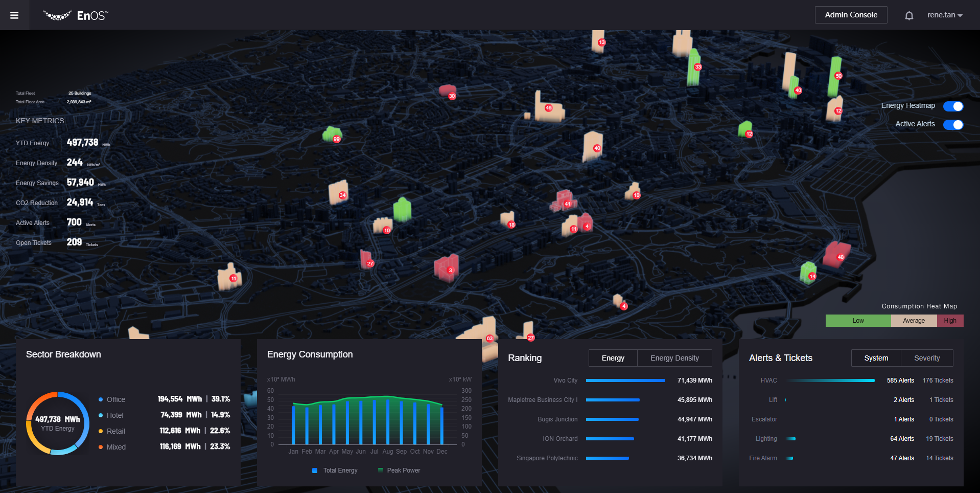
Task: Click the map alert marker numbered 34
Action: (x=342, y=195)
